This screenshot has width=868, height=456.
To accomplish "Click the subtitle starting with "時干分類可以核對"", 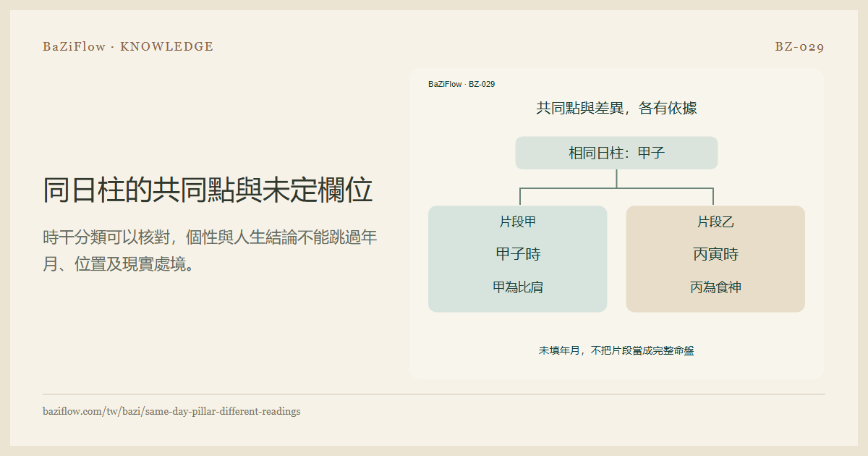I will click(x=210, y=250).
